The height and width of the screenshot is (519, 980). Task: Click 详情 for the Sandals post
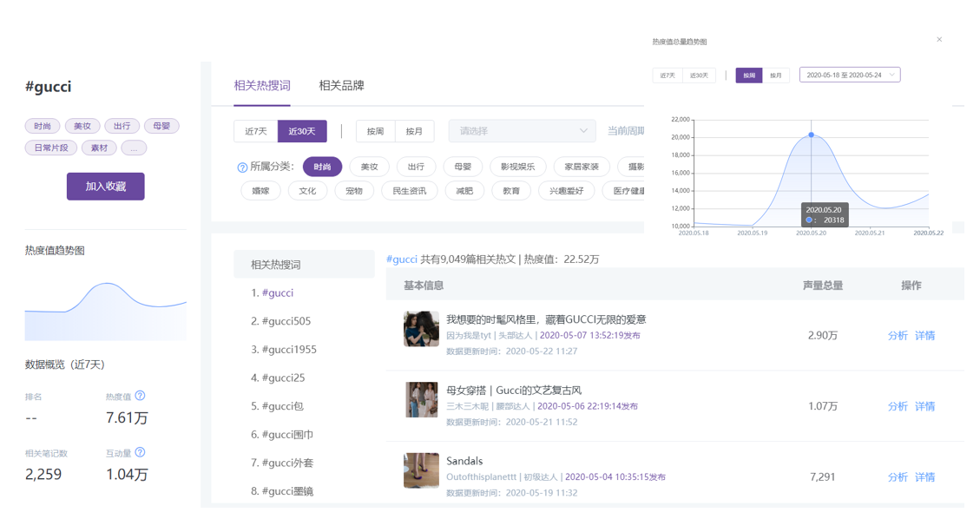pyautogui.click(x=925, y=477)
